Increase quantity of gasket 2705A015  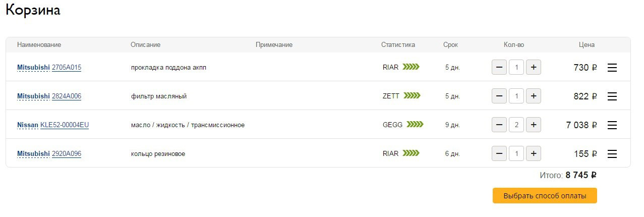[x=534, y=67]
